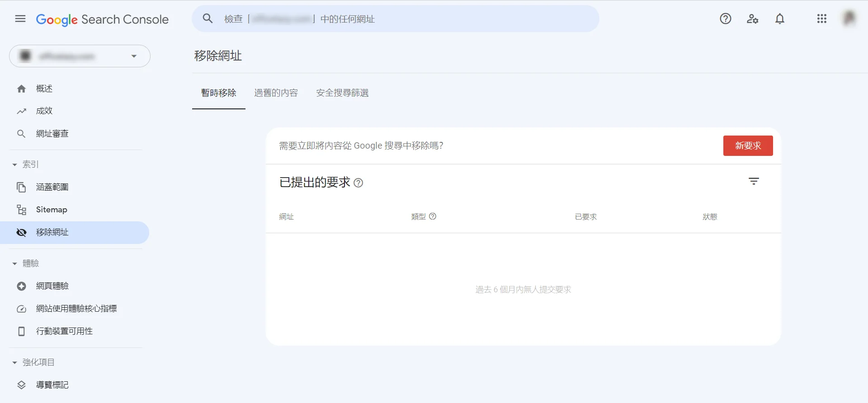Open the help question mark icon
Viewport: 868px width, 403px height.
click(726, 19)
